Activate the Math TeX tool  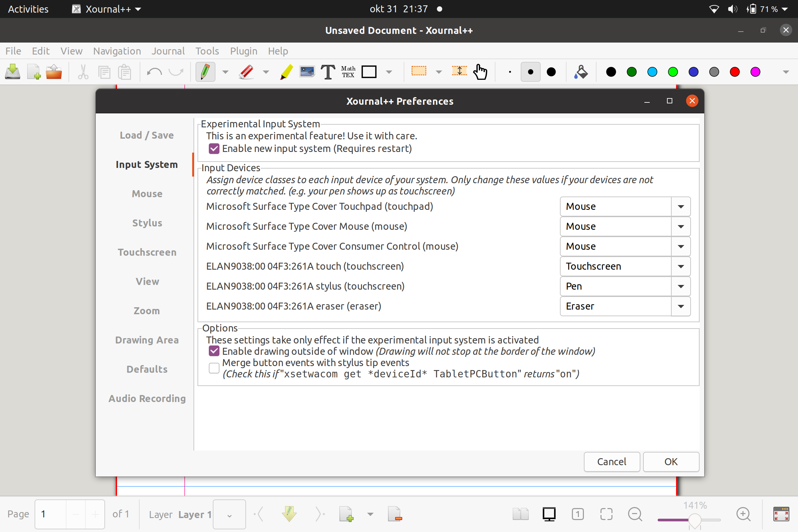[x=348, y=71]
